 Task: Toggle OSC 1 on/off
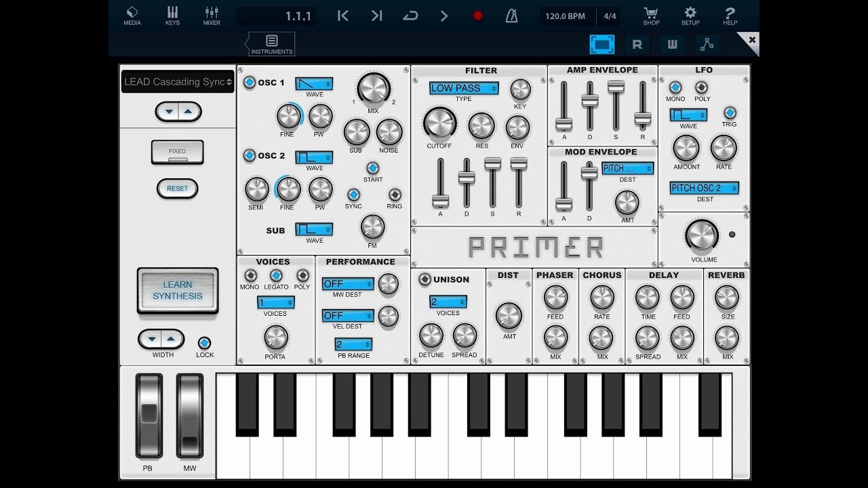[250, 83]
